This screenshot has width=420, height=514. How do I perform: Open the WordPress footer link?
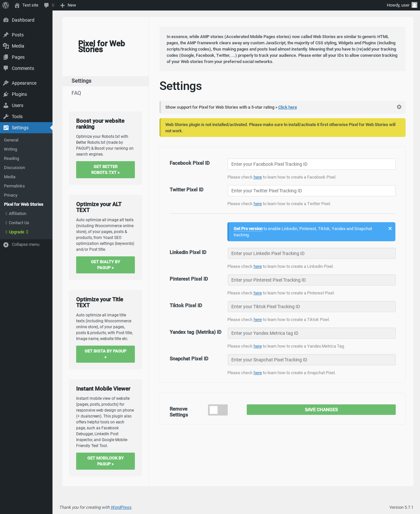[121, 507]
